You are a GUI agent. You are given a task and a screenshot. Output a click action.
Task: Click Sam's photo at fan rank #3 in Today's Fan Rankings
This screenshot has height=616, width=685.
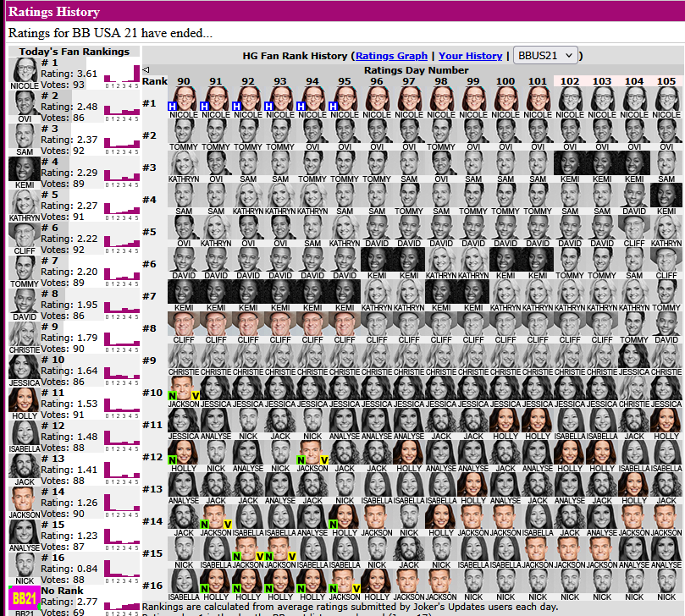pyautogui.click(x=25, y=135)
